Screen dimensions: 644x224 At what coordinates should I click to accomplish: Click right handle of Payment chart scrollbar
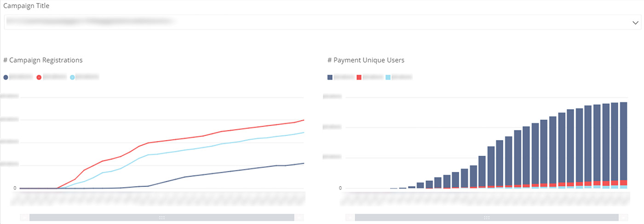pos(623,218)
